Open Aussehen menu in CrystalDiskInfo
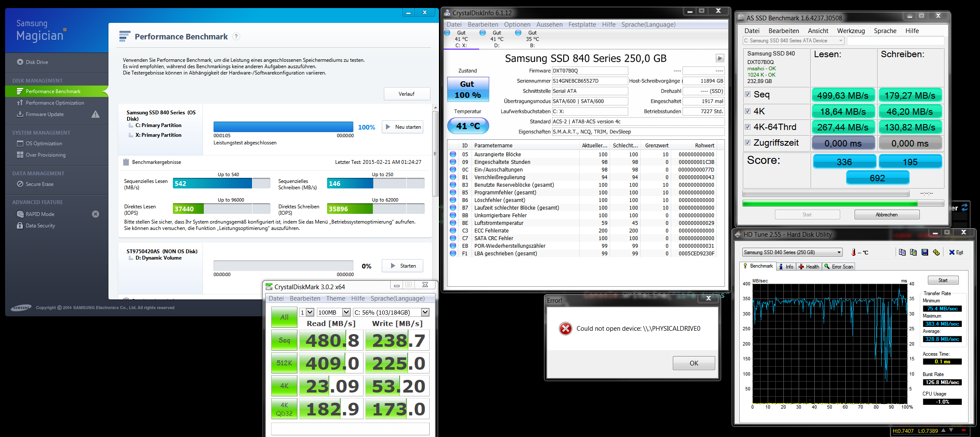 tap(549, 25)
